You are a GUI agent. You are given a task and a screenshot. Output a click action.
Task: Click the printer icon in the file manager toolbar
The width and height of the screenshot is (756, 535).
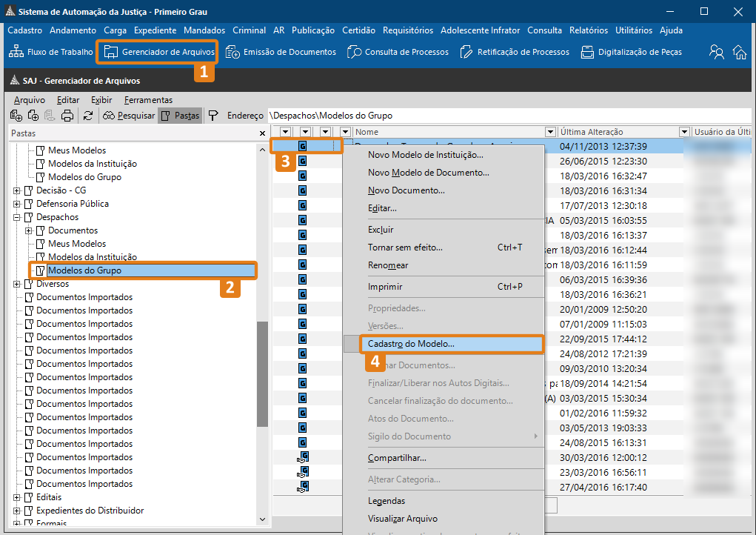(x=67, y=116)
